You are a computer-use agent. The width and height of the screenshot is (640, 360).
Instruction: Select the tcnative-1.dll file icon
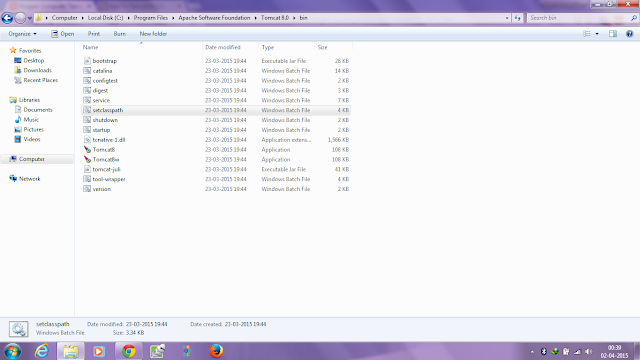click(x=87, y=140)
